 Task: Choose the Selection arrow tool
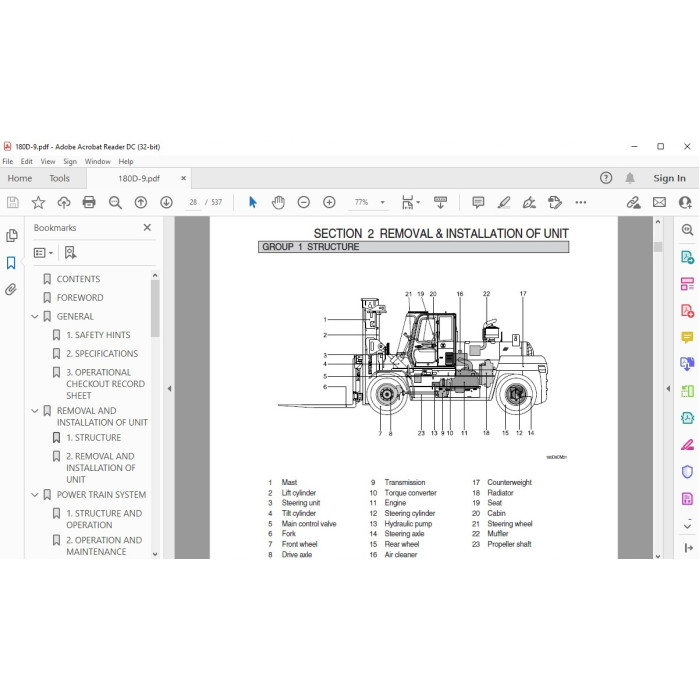(x=253, y=203)
